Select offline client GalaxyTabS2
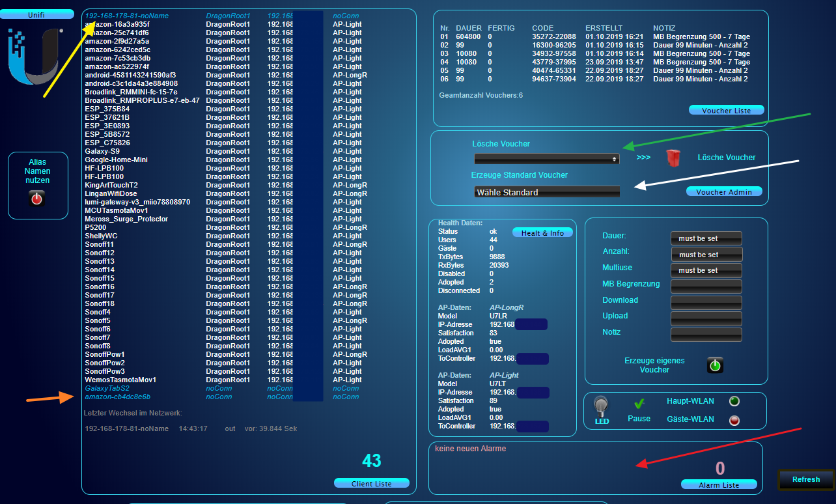The width and height of the screenshot is (836, 504). [x=107, y=388]
